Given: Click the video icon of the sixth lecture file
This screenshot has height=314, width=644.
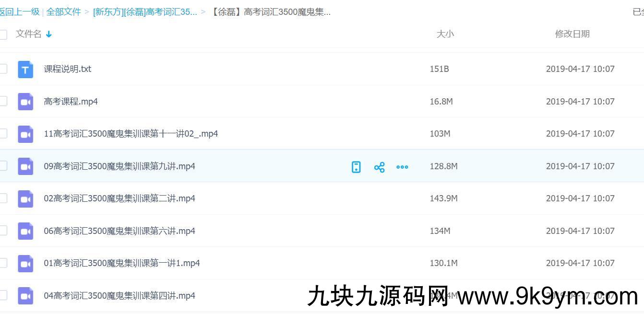Looking at the screenshot, I should (25, 231).
